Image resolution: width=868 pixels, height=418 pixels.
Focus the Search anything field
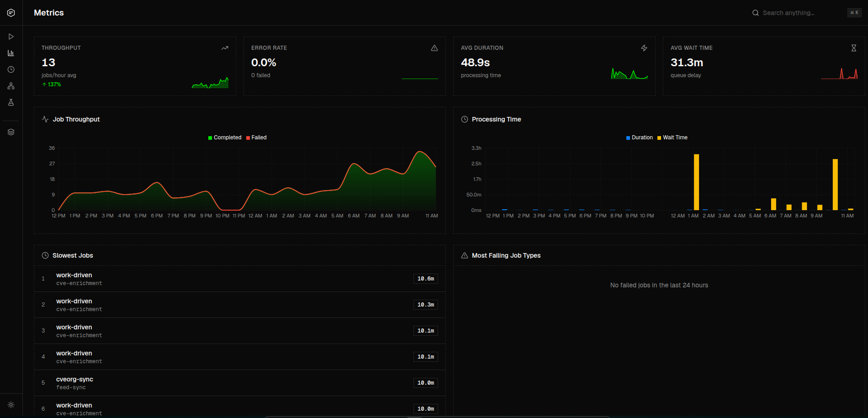pyautogui.click(x=802, y=13)
